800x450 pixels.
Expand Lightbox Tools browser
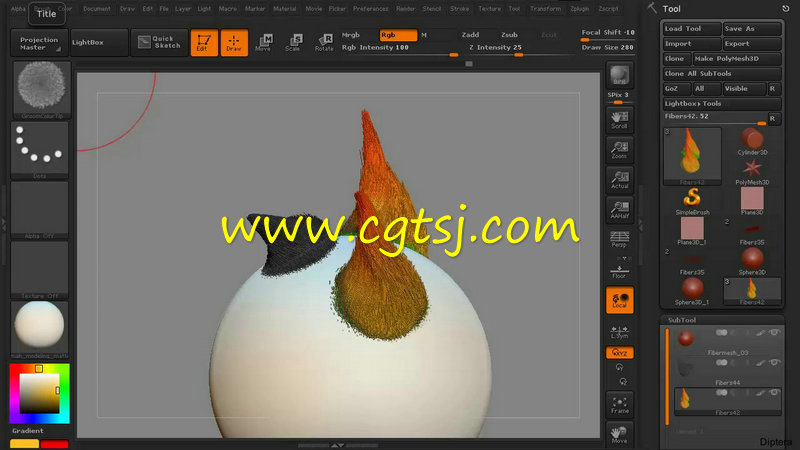pos(721,104)
